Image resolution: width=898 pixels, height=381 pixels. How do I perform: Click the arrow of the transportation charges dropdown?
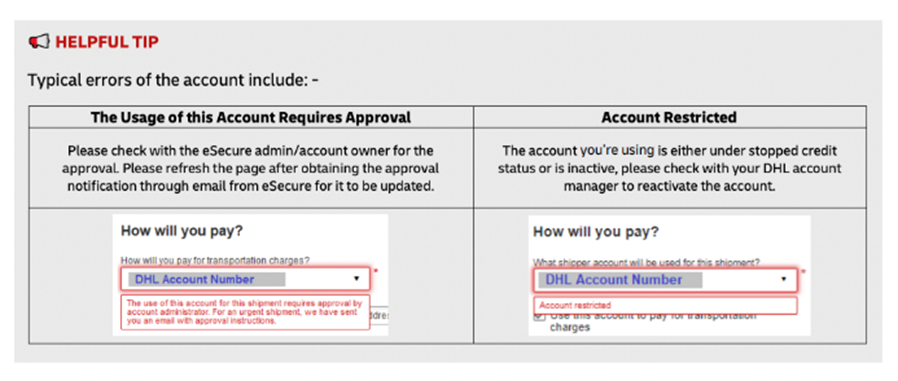356,279
